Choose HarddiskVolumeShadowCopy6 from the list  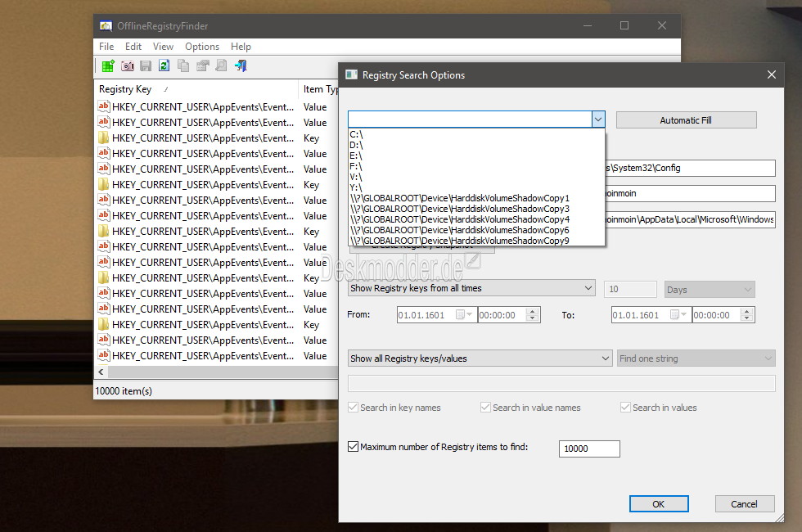coord(476,230)
